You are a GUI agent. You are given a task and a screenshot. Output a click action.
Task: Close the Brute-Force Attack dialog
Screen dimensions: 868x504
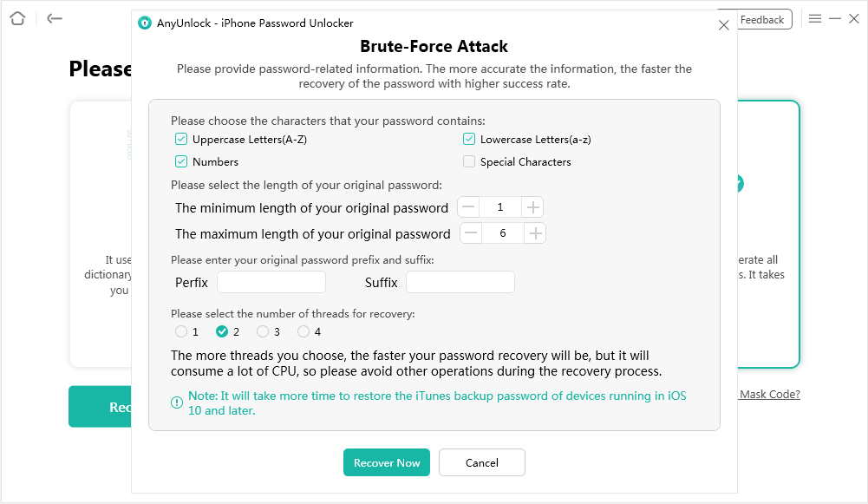point(724,25)
